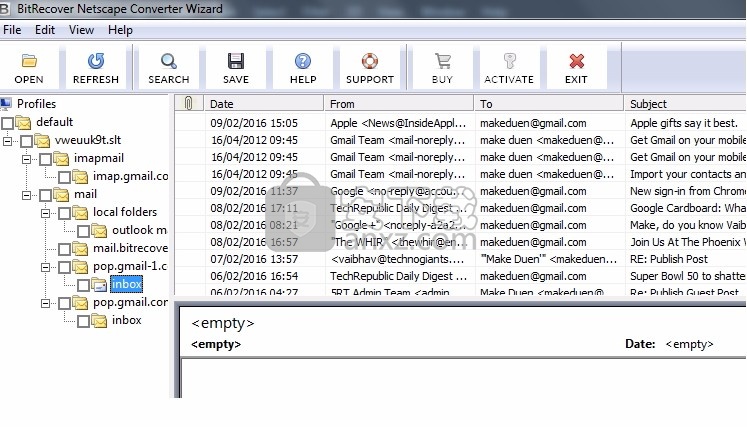Check the vweuuk9t.slt checkbox
The image size is (747, 427).
(x=26, y=141)
